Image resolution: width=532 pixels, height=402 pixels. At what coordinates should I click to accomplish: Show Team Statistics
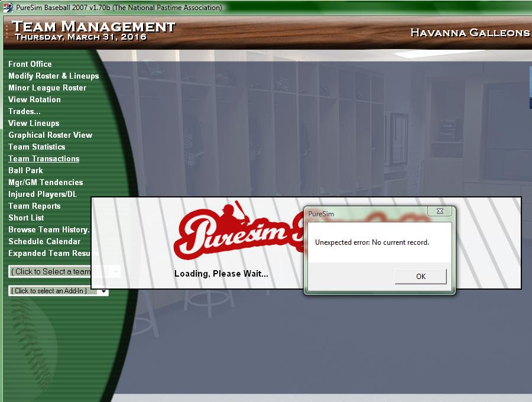pos(37,147)
